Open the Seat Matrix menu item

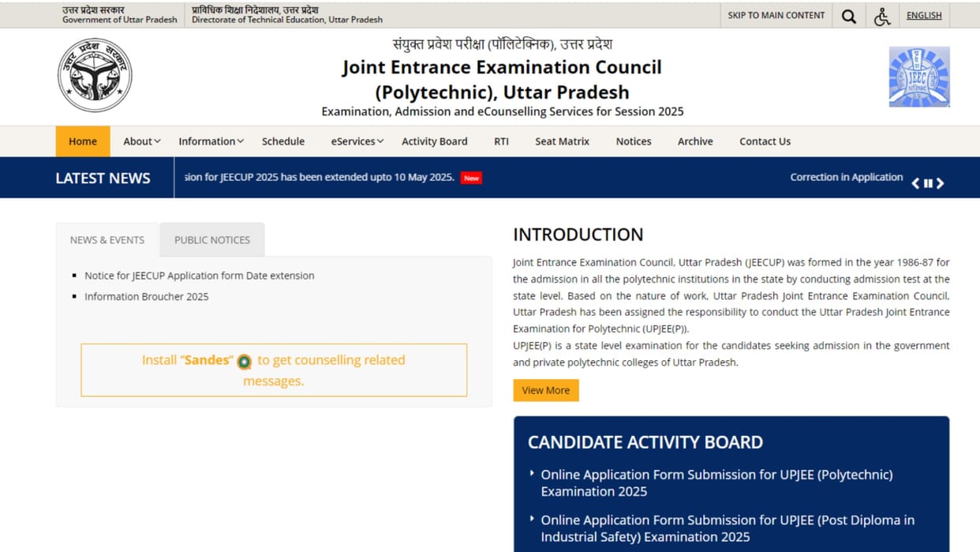click(563, 141)
